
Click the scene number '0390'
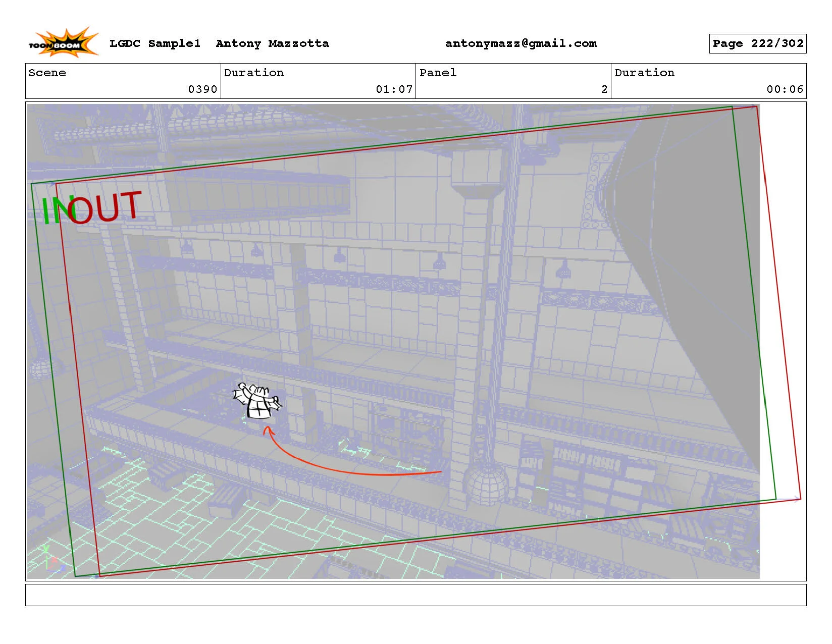[x=202, y=89]
